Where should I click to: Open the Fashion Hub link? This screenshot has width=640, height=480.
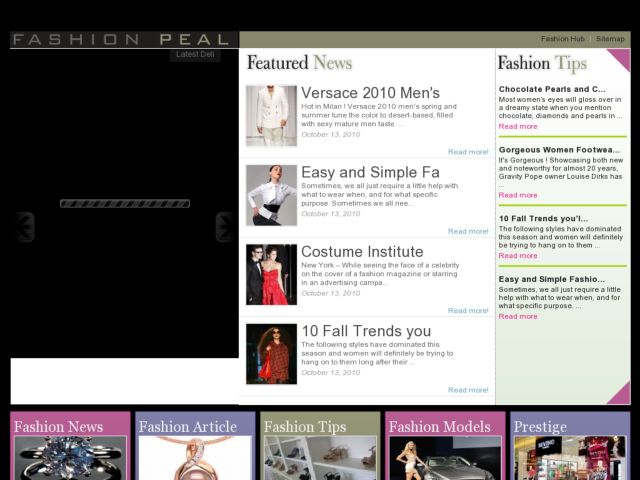point(562,39)
